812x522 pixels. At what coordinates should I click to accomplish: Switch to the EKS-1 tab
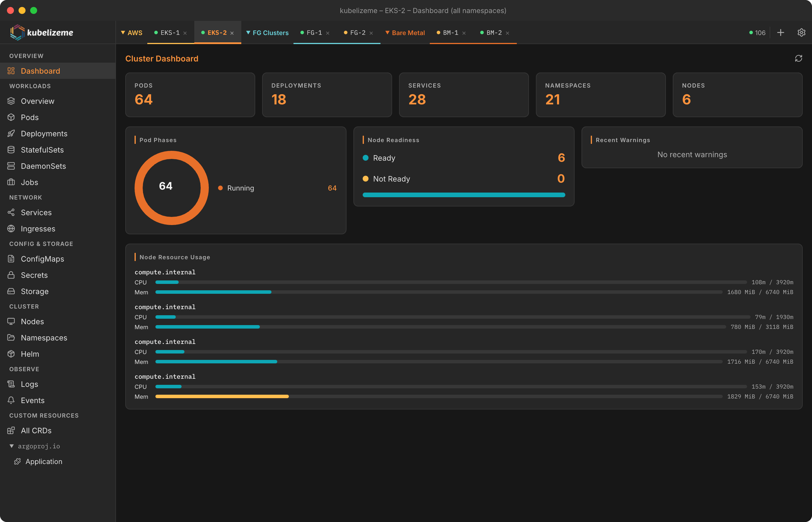(x=170, y=33)
